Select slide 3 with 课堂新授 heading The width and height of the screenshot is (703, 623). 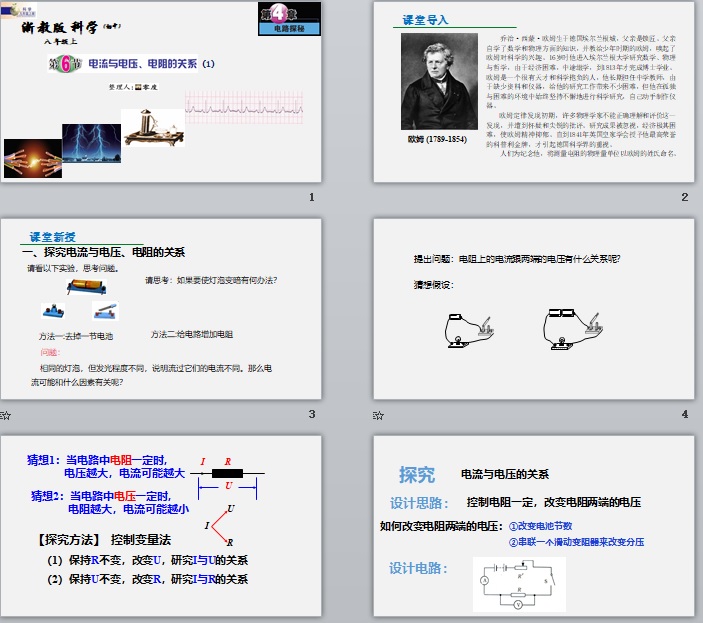click(x=165, y=309)
